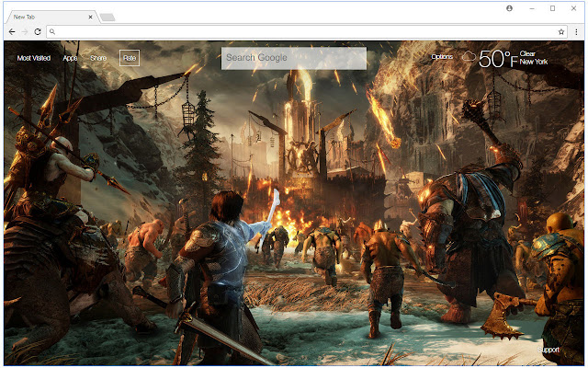This screenshot has width=588, height=368.
Task: Open a new tab with the blank tab button
Action: pos(107,17)
